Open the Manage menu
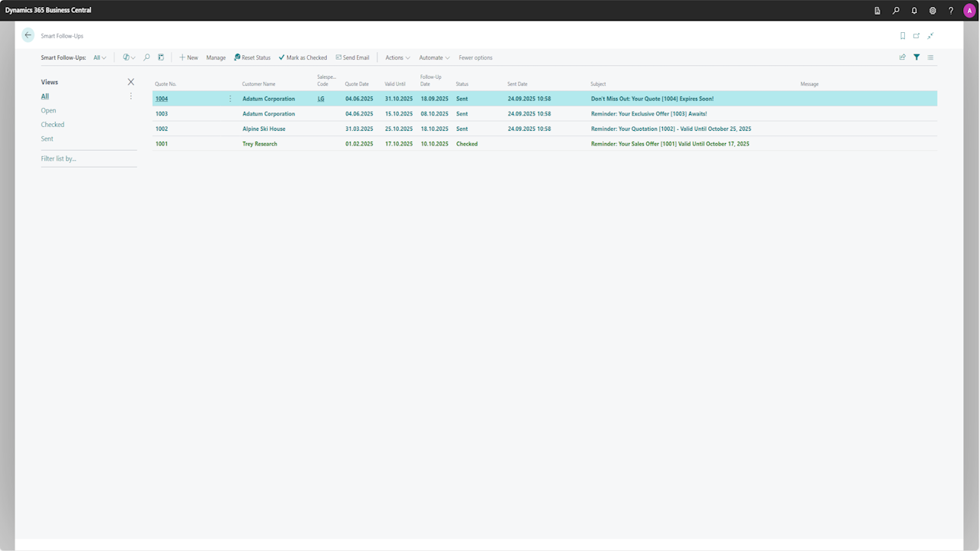The width and height of the screenshot is (980, 551). (x=216, y=57)
